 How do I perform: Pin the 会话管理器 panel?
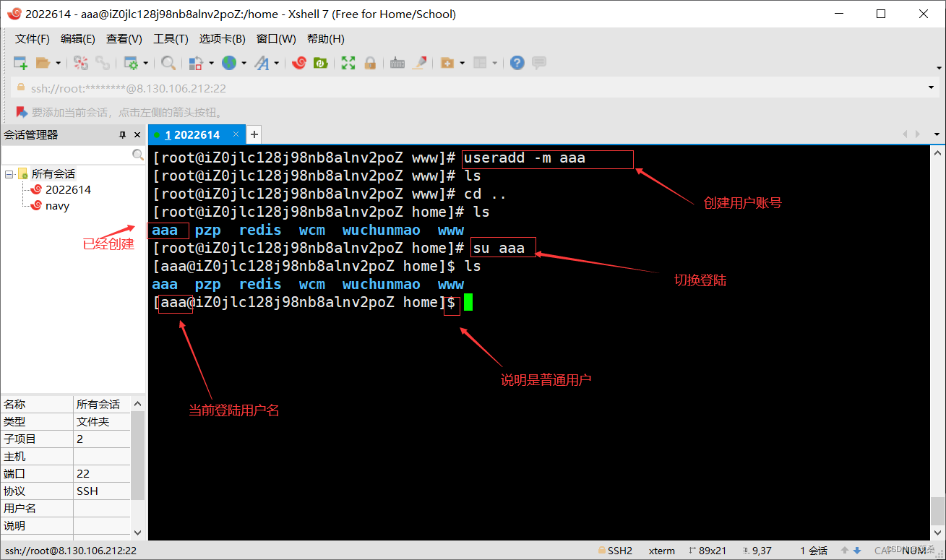point(123,135)
